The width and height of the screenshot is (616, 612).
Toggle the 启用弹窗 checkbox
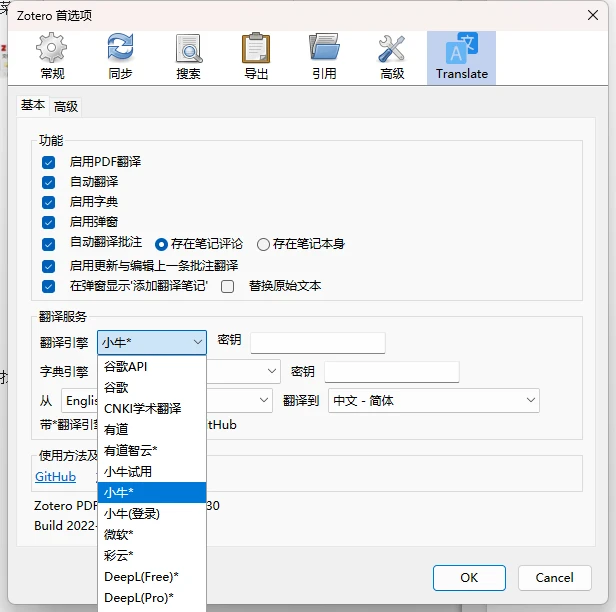coord(48,222)
